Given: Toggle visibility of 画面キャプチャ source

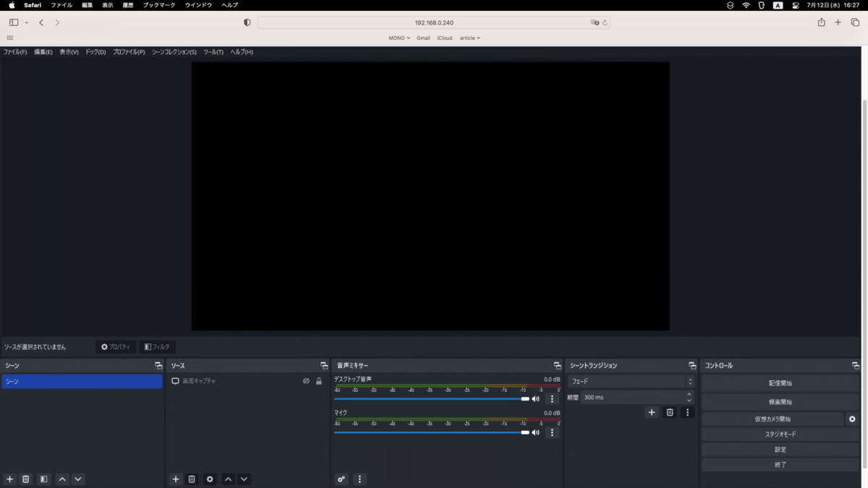Looking at the screenshot, I should tap(306, 381).
